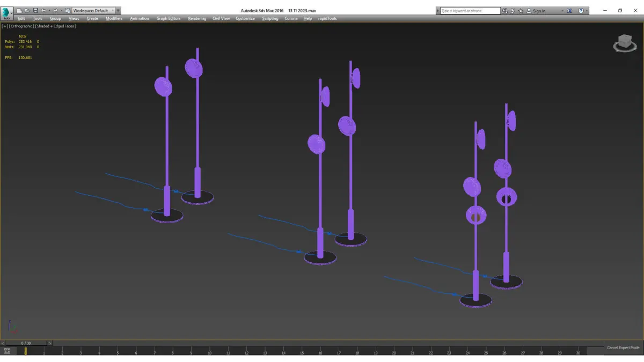
Task: Click the binoculars search icon
Action: click(x=504, y=11)
